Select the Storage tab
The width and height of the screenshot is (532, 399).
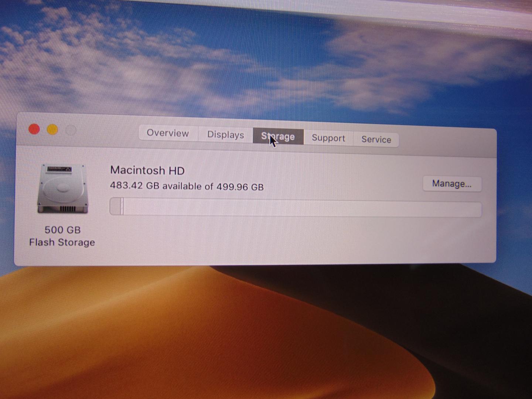pos(278,136)
